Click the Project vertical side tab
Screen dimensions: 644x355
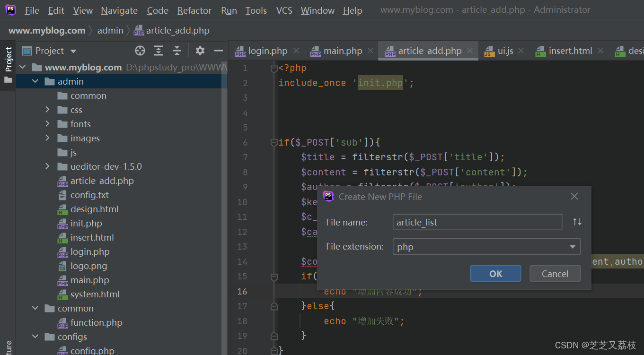tap(8, 59)
